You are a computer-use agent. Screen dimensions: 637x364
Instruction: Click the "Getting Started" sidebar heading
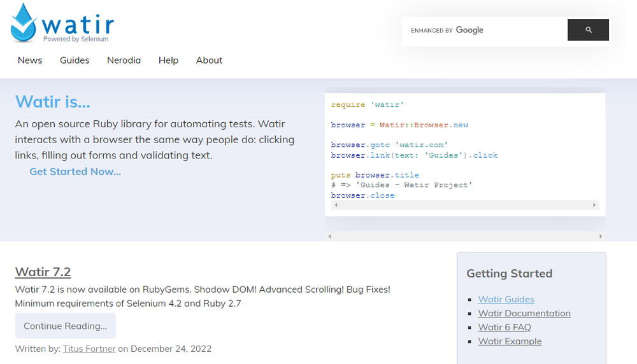point(509,273)
